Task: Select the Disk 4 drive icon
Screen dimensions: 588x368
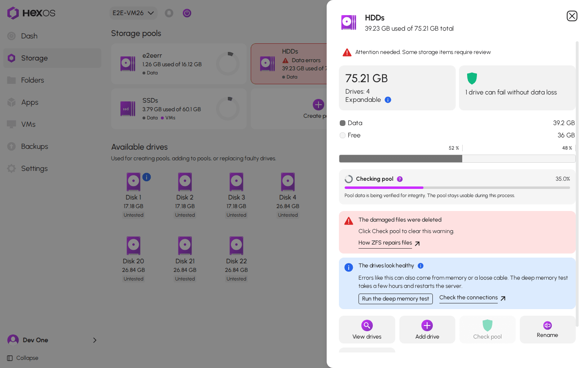Action: point(288,182)
